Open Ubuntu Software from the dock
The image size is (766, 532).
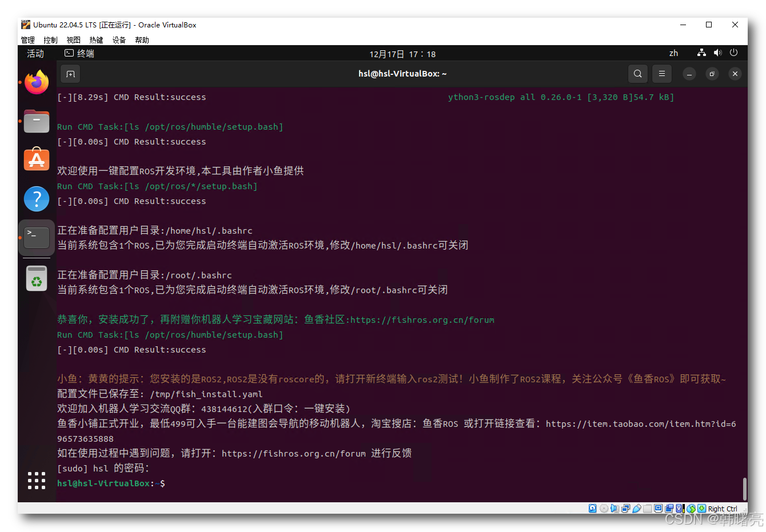pyautogui.click(x=36, y=159)
